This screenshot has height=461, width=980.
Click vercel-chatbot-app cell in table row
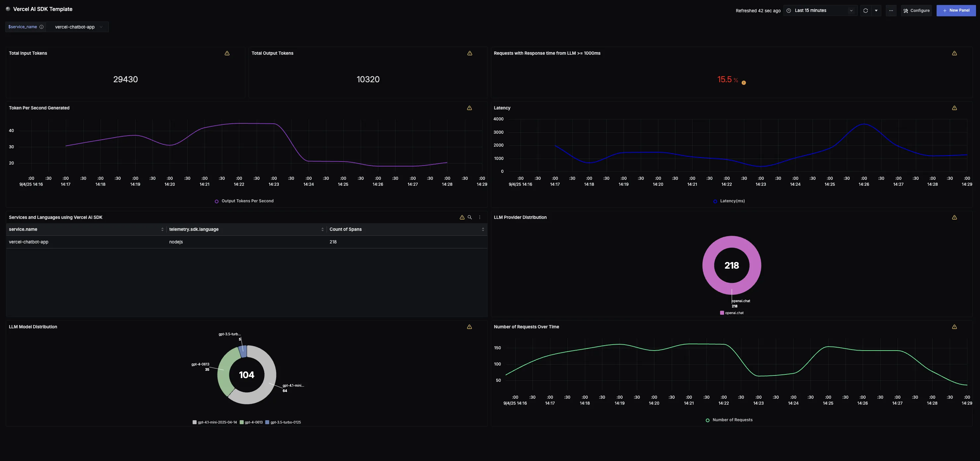click(x=29, y=242)
